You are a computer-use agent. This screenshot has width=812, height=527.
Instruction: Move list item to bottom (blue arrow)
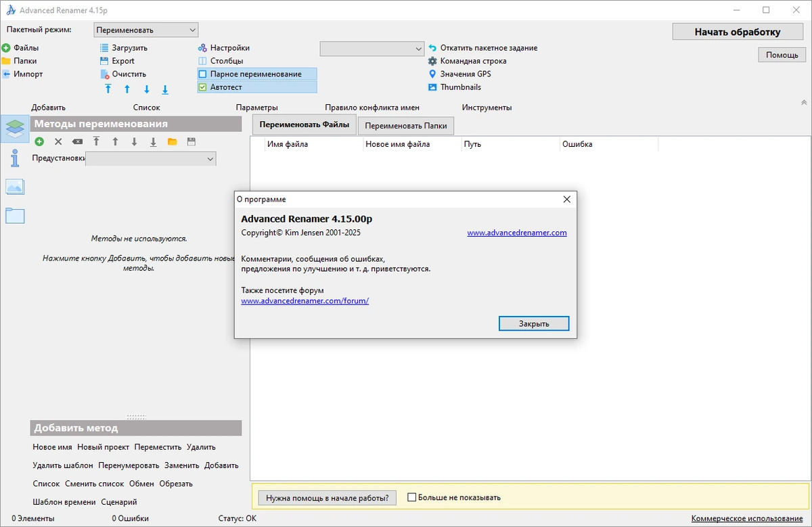(x=165, y=89)
